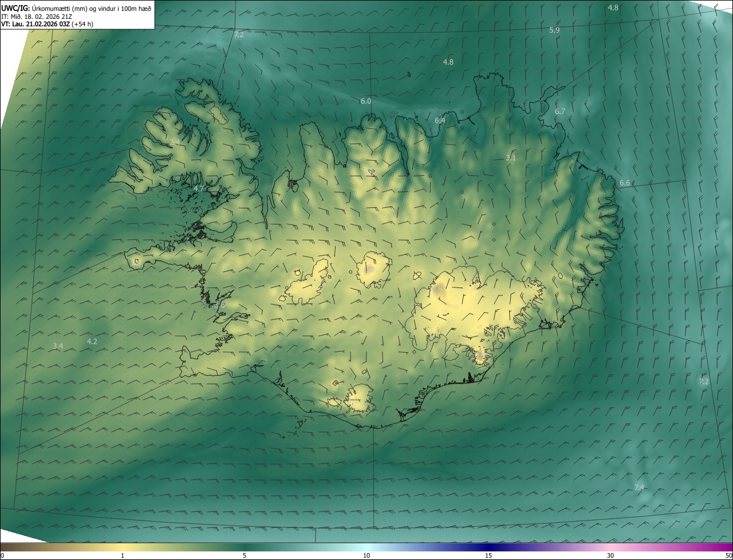Image resolution: width=733 pixels, height=560 pixels.
Task: Click the 50 tick on the colour scale
Action: click(728, 555)
